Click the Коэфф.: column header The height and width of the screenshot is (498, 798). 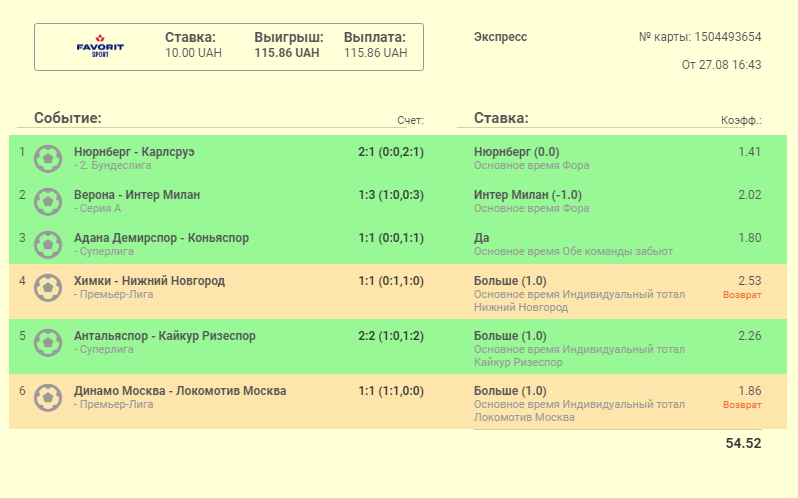[x=741, y=120]
